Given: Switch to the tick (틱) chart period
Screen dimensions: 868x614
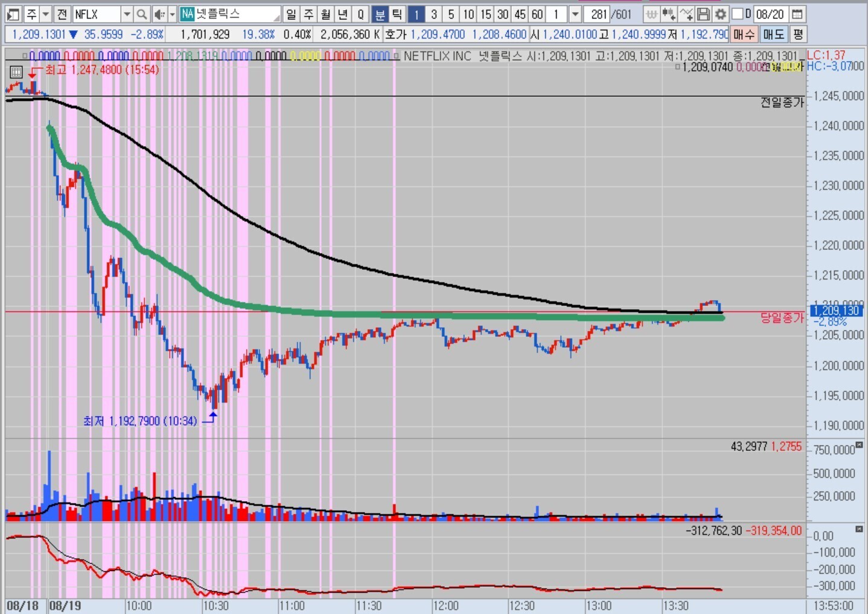Looking at the screenshot, I should (397, 14).
